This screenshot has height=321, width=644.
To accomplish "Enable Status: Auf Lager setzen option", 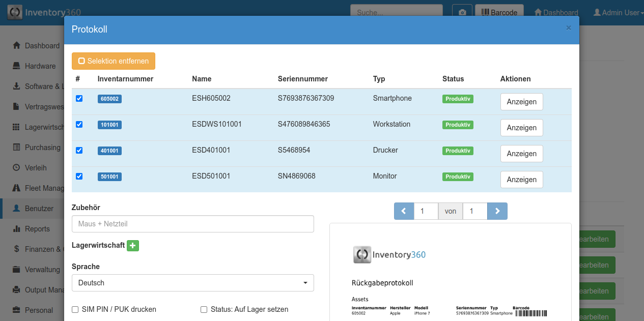I will pyautogui.click(x=204, y=309).
